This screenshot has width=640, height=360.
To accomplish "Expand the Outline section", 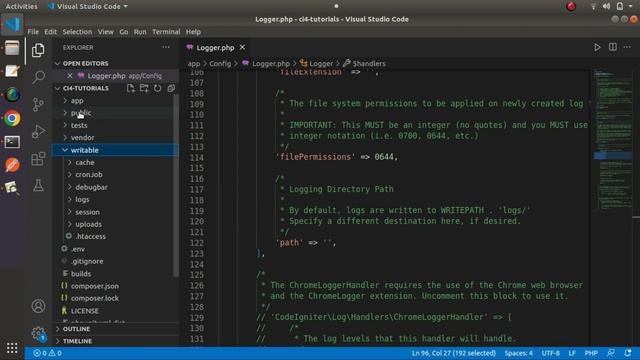I will 116,329.
